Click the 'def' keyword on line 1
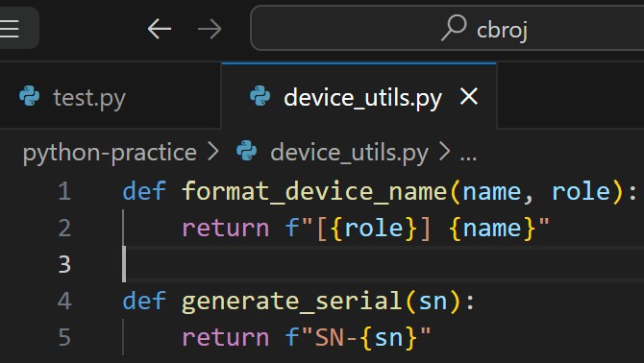Viewport: 644px width, 363px height. pos(144,191)
